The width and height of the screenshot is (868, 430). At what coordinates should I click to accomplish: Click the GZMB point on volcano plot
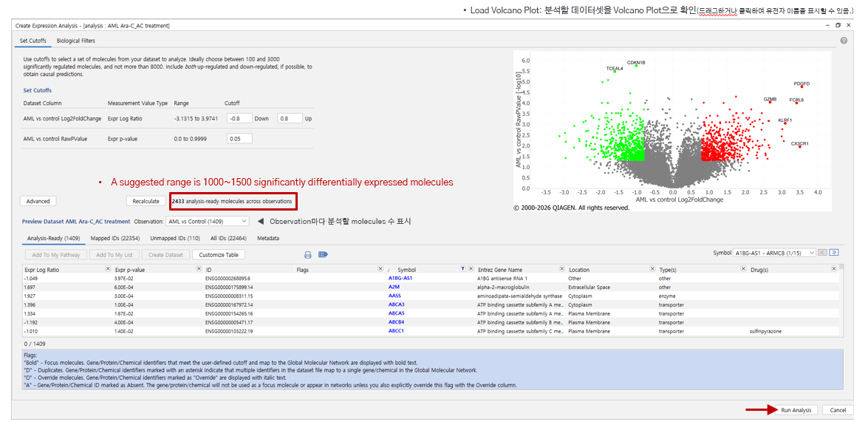click(x=770, y=102)
